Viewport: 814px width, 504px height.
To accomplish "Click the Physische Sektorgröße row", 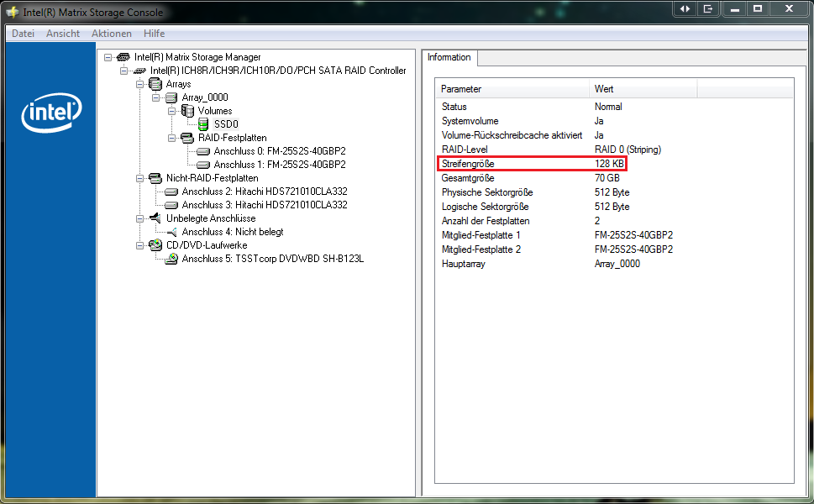I will pyautogui.click(x=614, y=192).
